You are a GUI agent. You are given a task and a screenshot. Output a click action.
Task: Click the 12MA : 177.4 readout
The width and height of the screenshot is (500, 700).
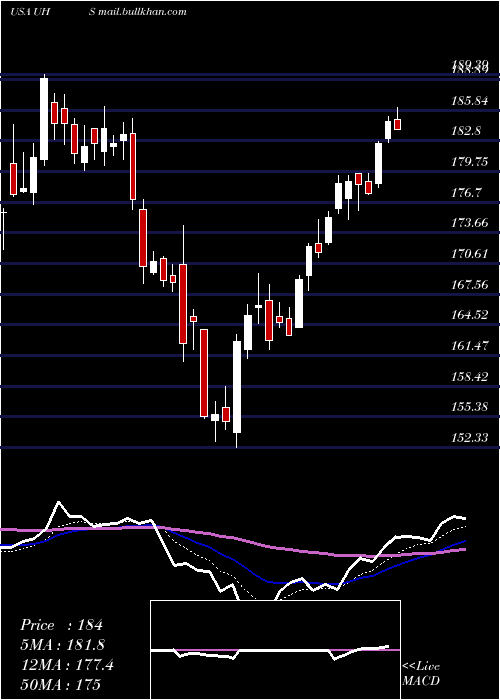tap(67, 665)
